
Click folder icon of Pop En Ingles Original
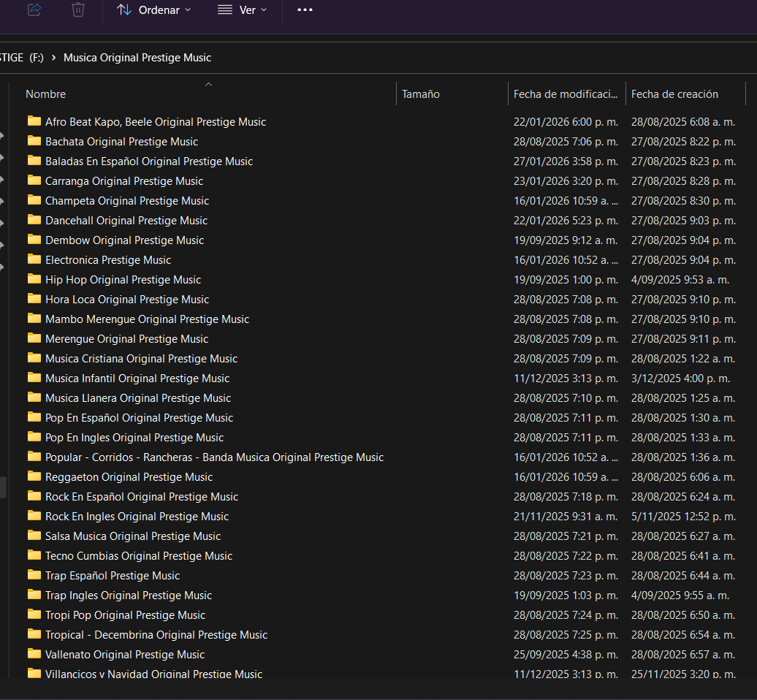(34, 438)
